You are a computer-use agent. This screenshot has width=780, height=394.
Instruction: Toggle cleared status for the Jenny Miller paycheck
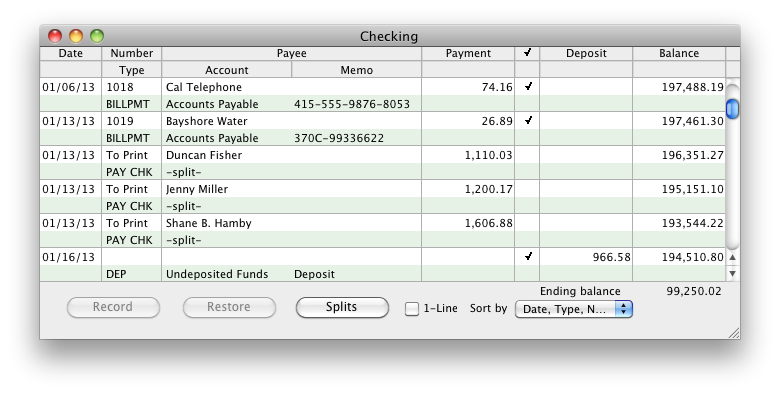(527, 189)
